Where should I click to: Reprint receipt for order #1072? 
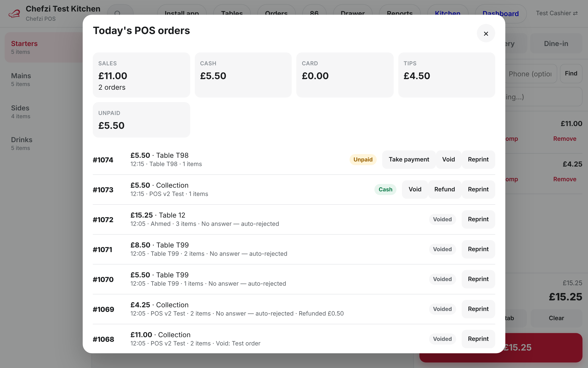coord(478,219)
